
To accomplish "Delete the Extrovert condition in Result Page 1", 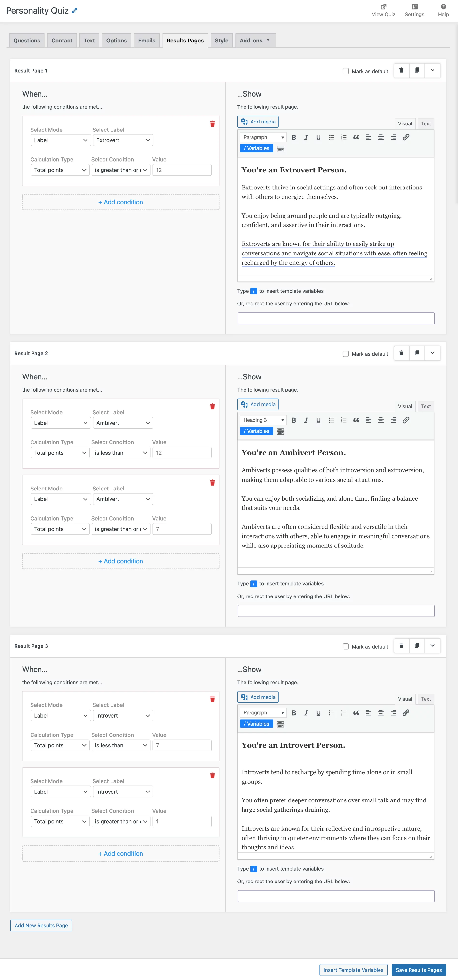I will (x=213, y=124).
